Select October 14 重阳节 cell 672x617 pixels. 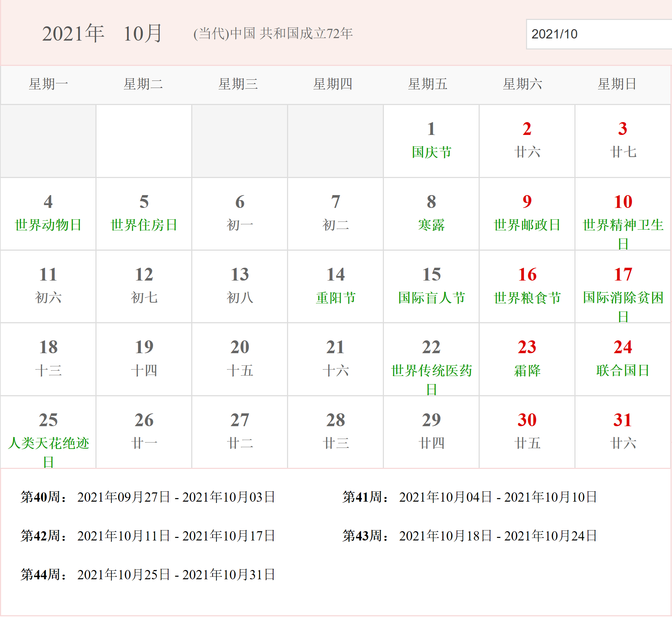click(335, 287)
